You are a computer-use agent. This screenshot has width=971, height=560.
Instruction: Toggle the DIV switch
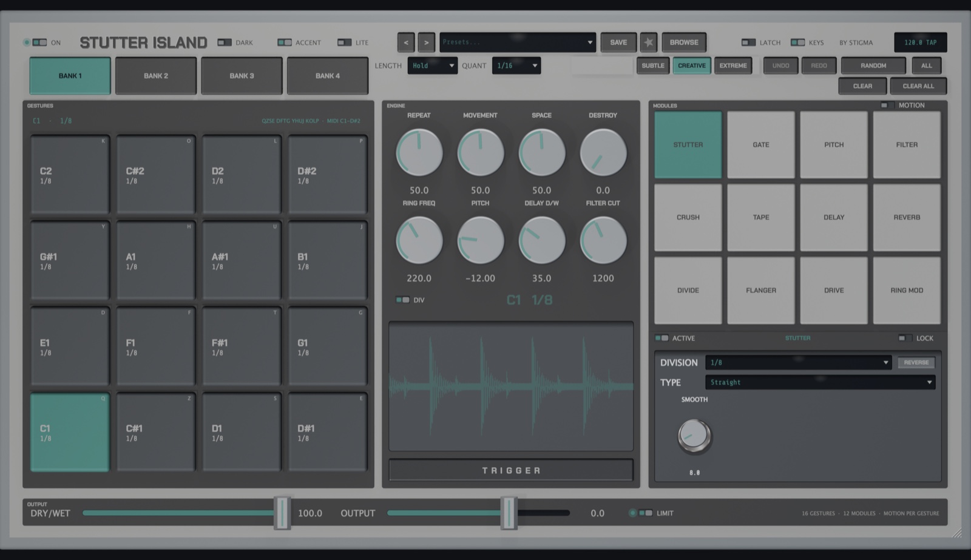tap(402, 300)
